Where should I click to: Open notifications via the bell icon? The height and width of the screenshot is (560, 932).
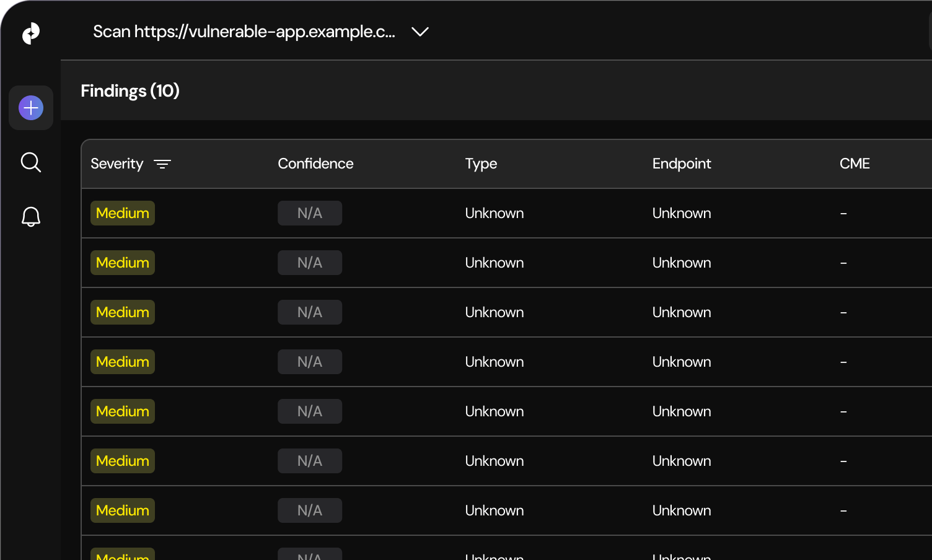click(x=31, y=217)
